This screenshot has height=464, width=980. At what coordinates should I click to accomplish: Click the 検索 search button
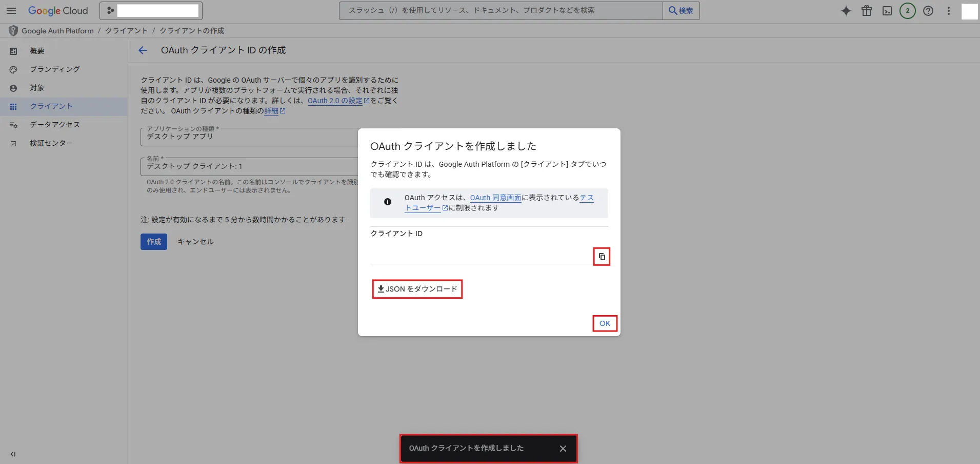pos(681,10)
